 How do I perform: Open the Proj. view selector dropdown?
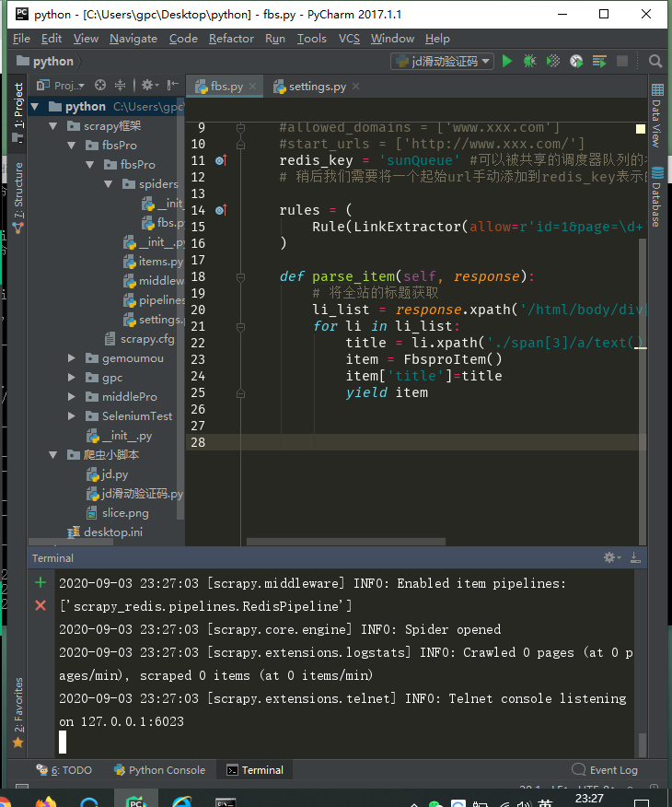61,85
